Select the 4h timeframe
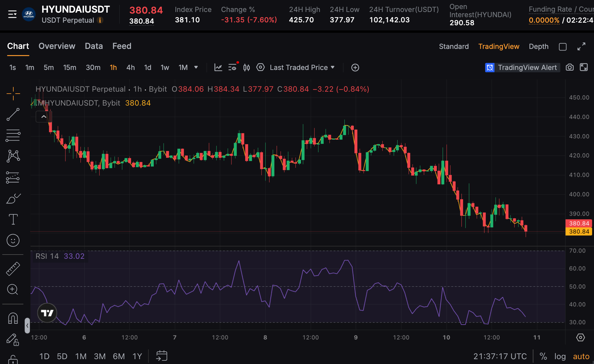594x364 pixels. coord(131,67)
